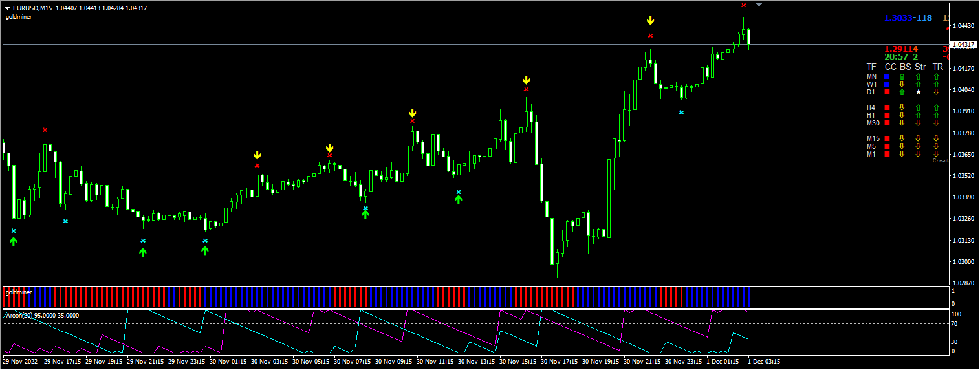This screenshot has height=370, width=980.
Task: Open the chart menu triangle beside EURUSD,M15
Action: pyautogui.click(x=7, y=8)
